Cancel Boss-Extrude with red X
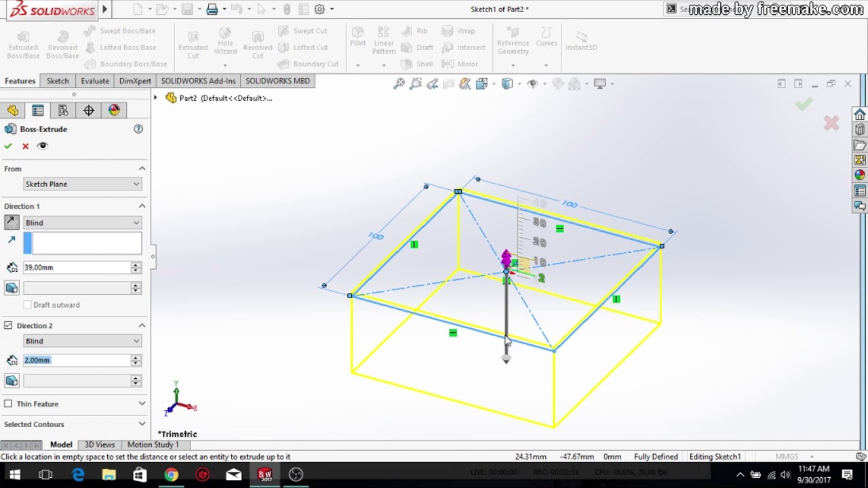868x488 pixels. tap(26, 146)
